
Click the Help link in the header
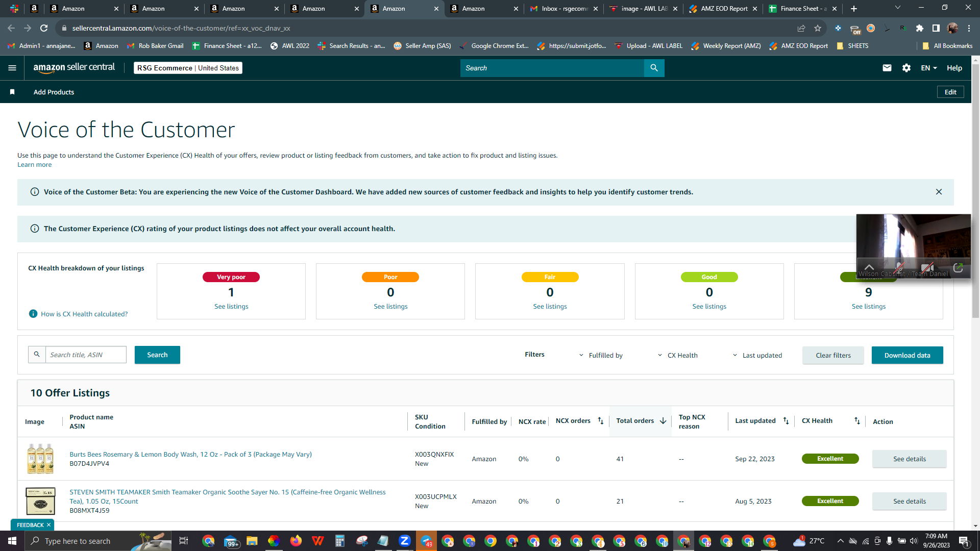pyautogui.click(x=954, y=68)
